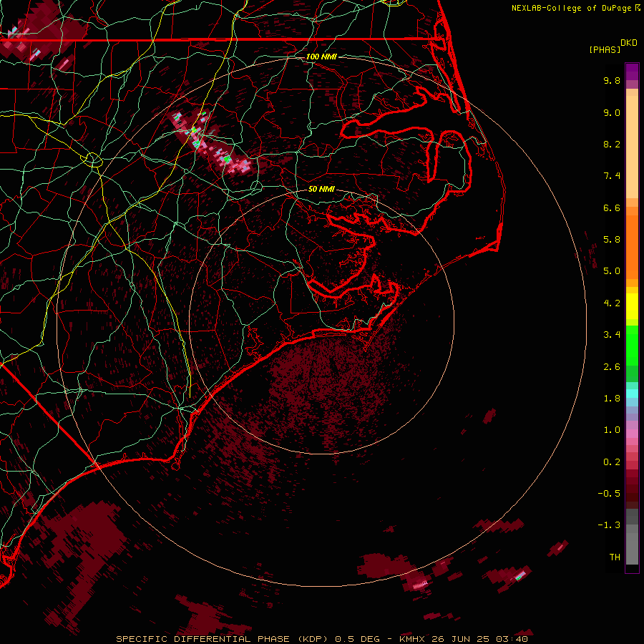The image size is (644, 644).
Task: Click the 0.2 legend value
Action: 612,462
